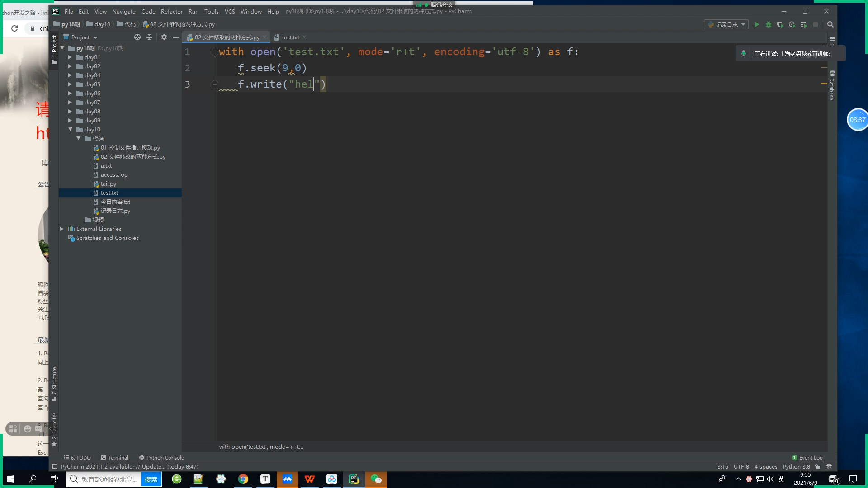Open the 记录日志 run configuration dropdown
Viewport: 868px width, 488px height.
coord(726,24)
